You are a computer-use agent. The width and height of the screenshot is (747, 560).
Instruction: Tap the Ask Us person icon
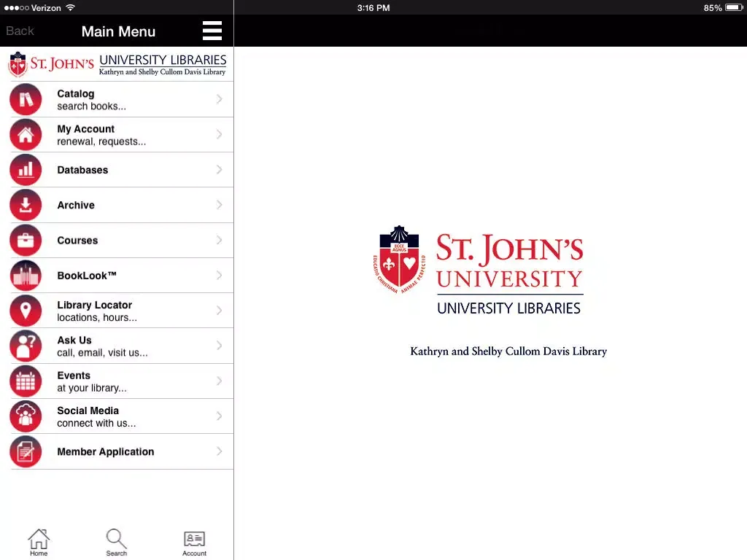26,346
